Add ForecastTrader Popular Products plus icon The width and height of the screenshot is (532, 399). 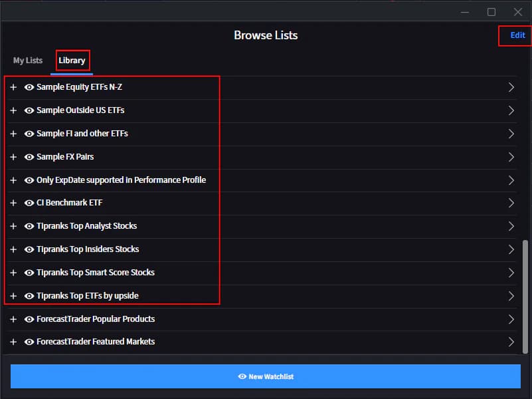[13, 319]
